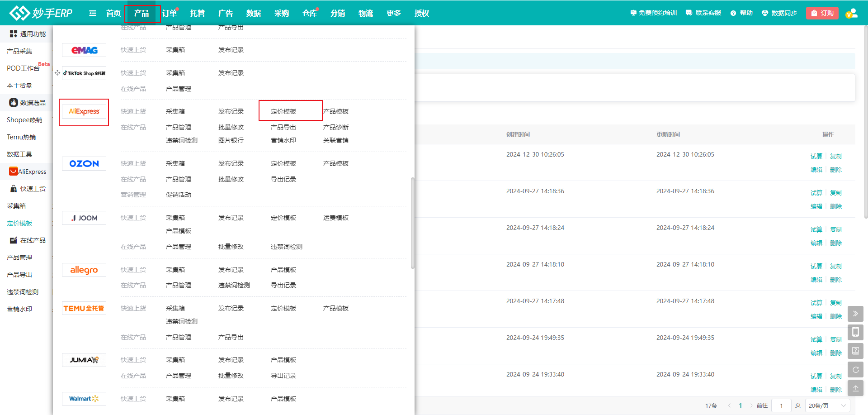
Task: Open the 订单 top menu
Action: [170, 13]
